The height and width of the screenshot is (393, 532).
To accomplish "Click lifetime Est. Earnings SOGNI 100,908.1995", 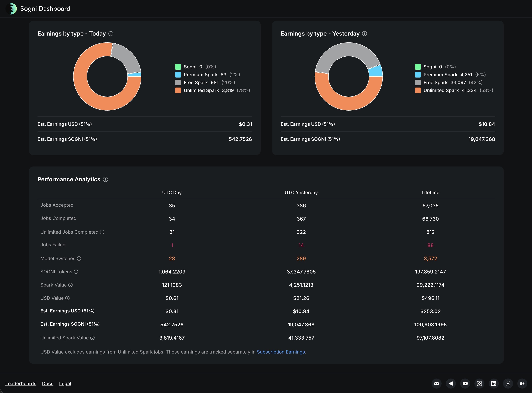I will [430, 324].
